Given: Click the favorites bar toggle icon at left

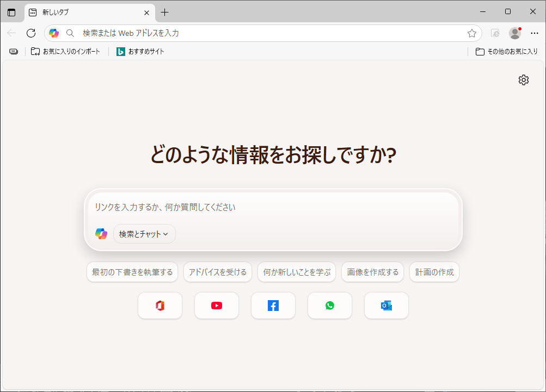Looking at the screenshot, I should tap(14, 52).
